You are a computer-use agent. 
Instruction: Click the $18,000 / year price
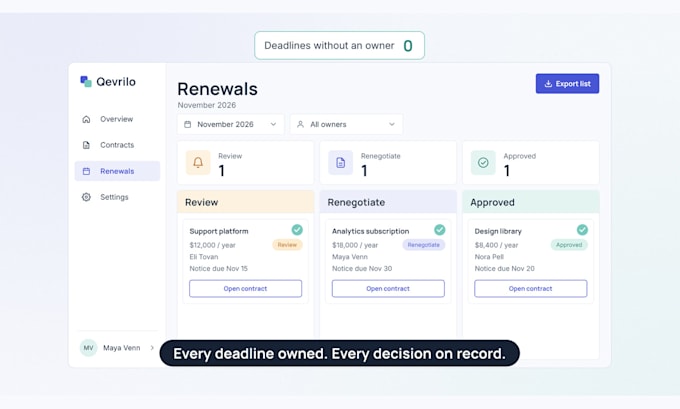pyautogui.click(x=355, y=245)
